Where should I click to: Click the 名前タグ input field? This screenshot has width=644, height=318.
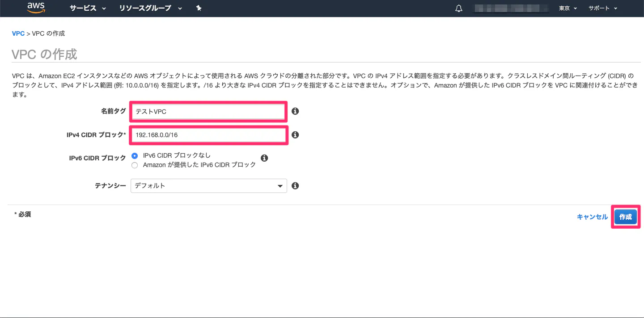(x=208, y=111)
